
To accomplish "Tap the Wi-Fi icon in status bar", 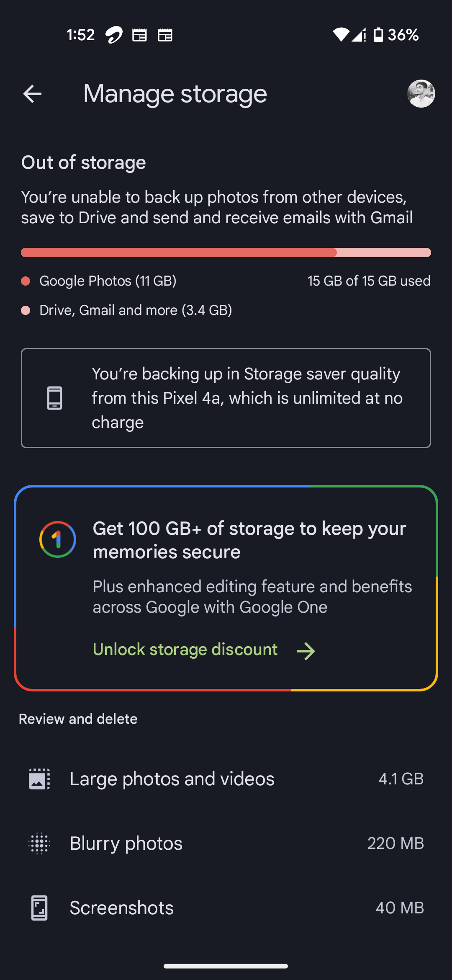I will 341,35.
